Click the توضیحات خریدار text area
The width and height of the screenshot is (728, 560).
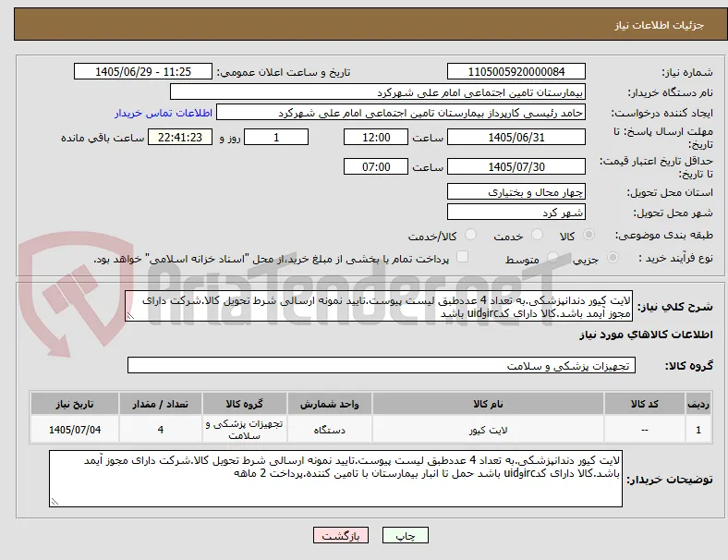tap(335, 479)
